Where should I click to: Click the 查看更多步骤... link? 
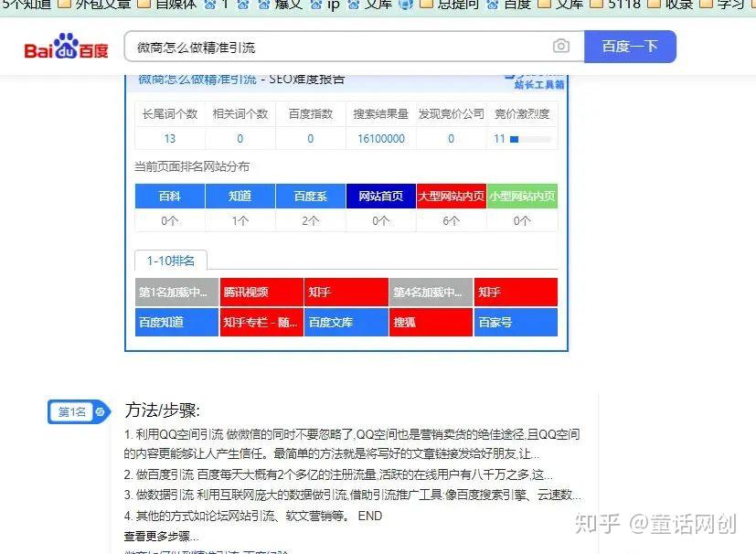161,536
